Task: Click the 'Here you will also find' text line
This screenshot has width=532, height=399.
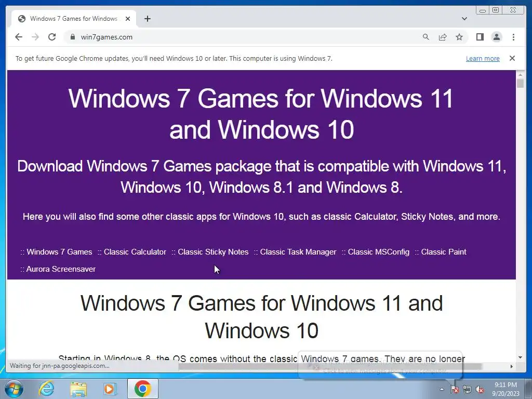Action: 261,217
